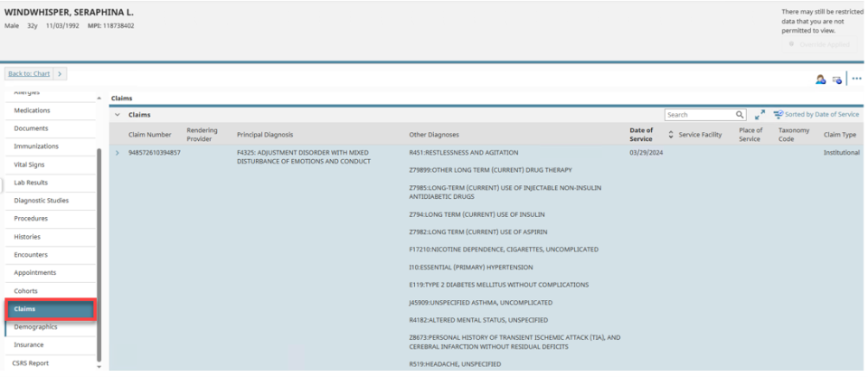
Task: Select Lab Results from the sidebar
Action: (31, 183)
